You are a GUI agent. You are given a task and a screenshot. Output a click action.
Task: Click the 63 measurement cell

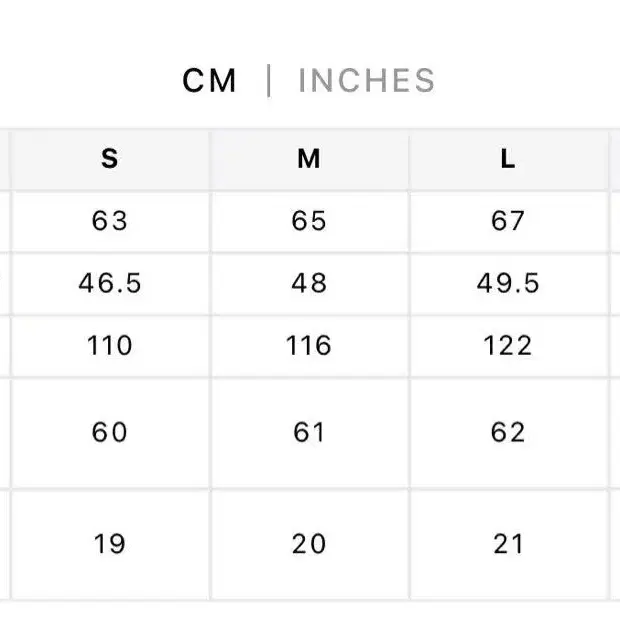pyautogui.click(x=110, y=221)
